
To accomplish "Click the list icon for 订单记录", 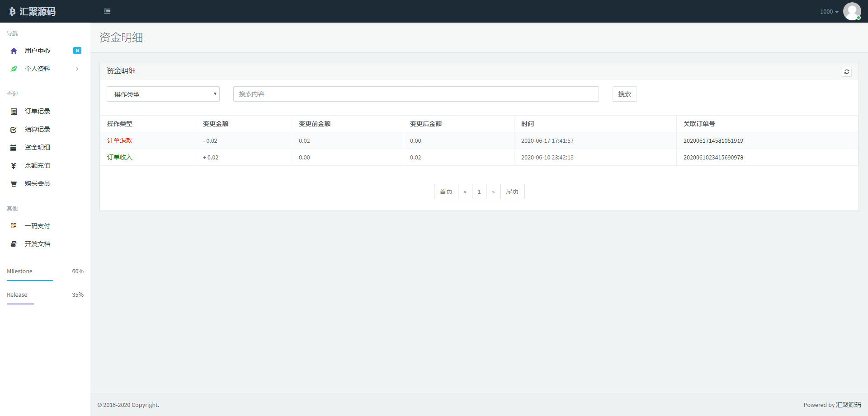I will point(14,112).
